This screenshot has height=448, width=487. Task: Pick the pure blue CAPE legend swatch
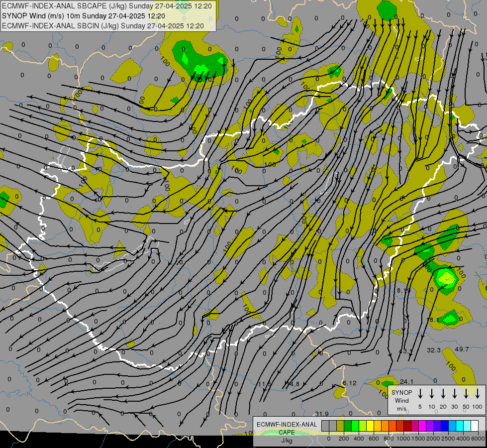point(445,426)
